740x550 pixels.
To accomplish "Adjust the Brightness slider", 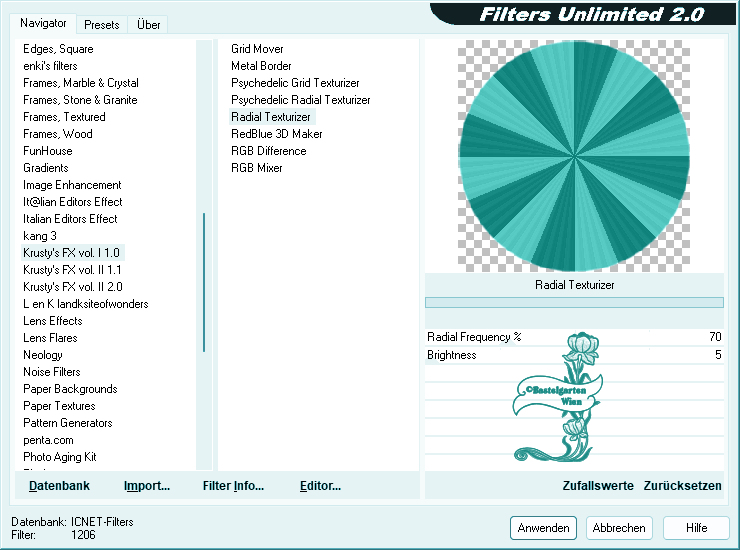I will pyautogui.click(x=574, y=355).
